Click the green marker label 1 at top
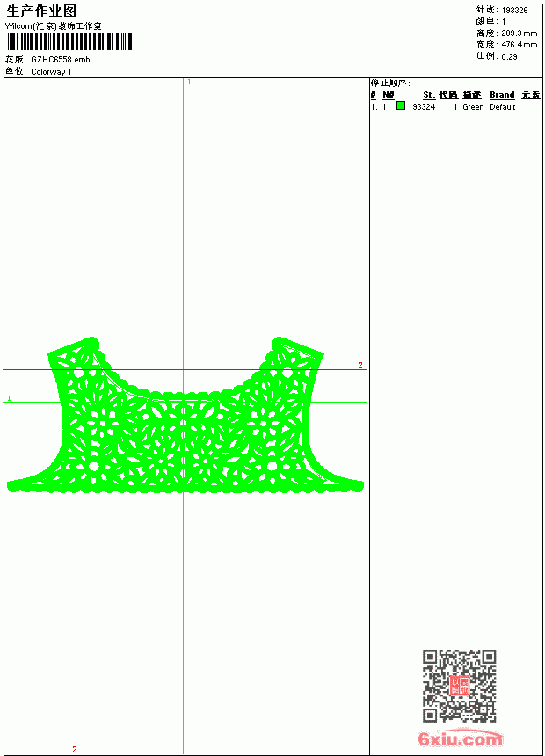This screenshot has height=756, width=545. (189, 83)
